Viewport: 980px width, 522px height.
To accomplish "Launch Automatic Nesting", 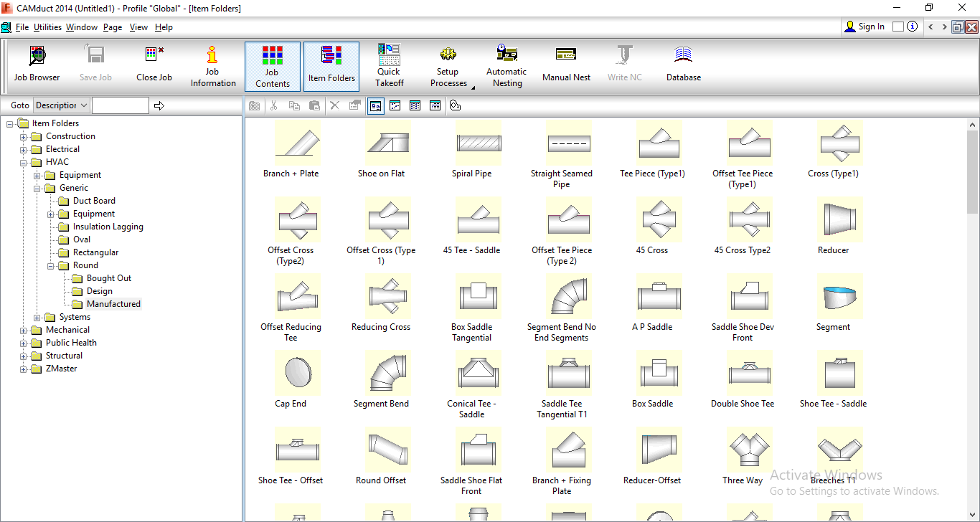I will click(x=507, y=66).
